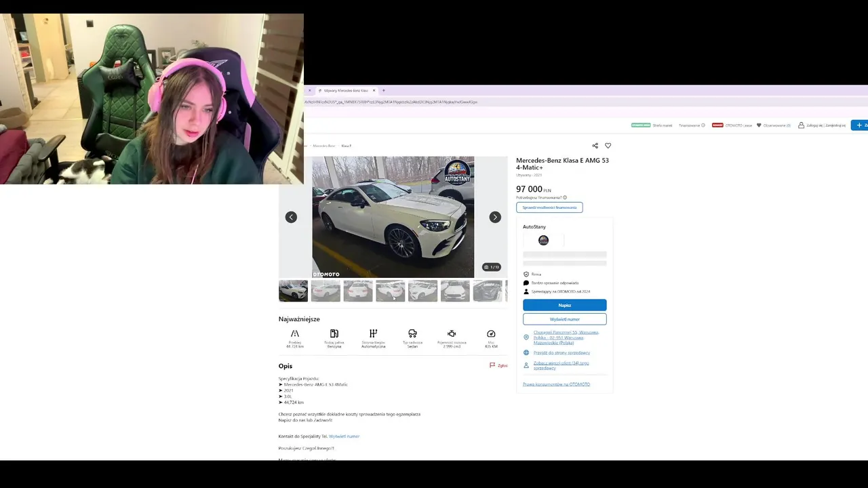The image size is (868, 488).
Task: Click the heart icon next to Obserwowane
Action: 759,125
